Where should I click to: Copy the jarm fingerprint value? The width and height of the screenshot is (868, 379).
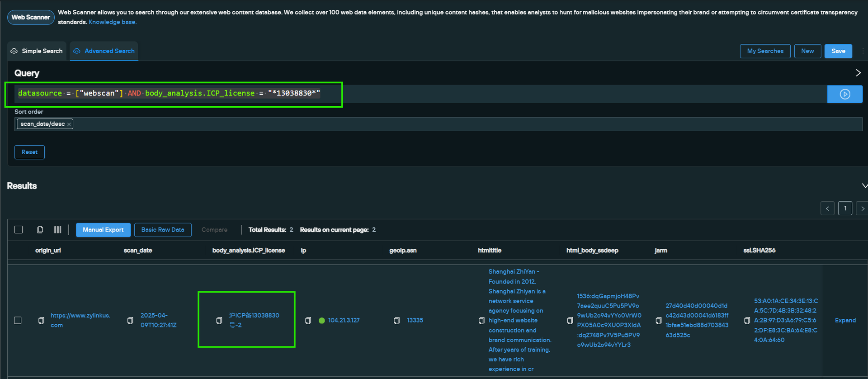click(x=659, y=320)
